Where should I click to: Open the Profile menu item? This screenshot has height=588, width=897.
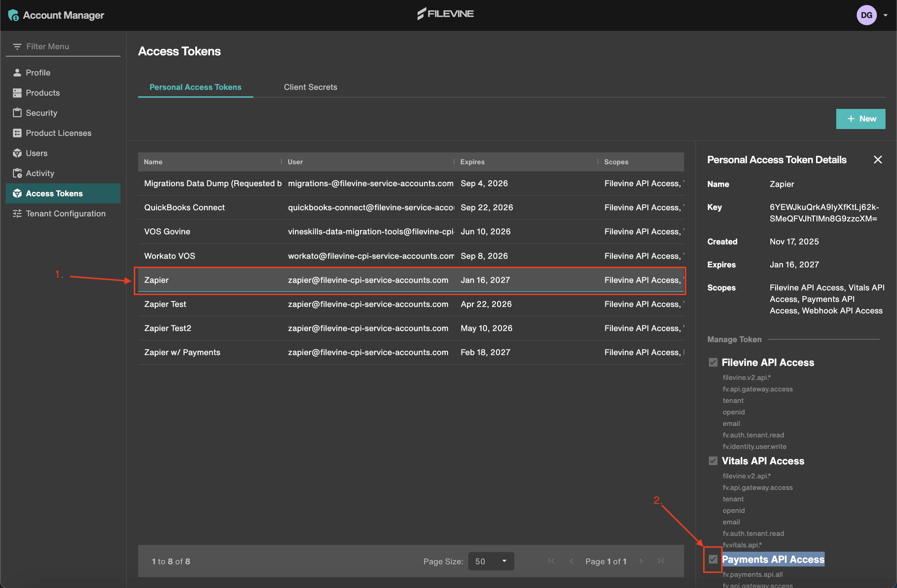tap(63, 72)
